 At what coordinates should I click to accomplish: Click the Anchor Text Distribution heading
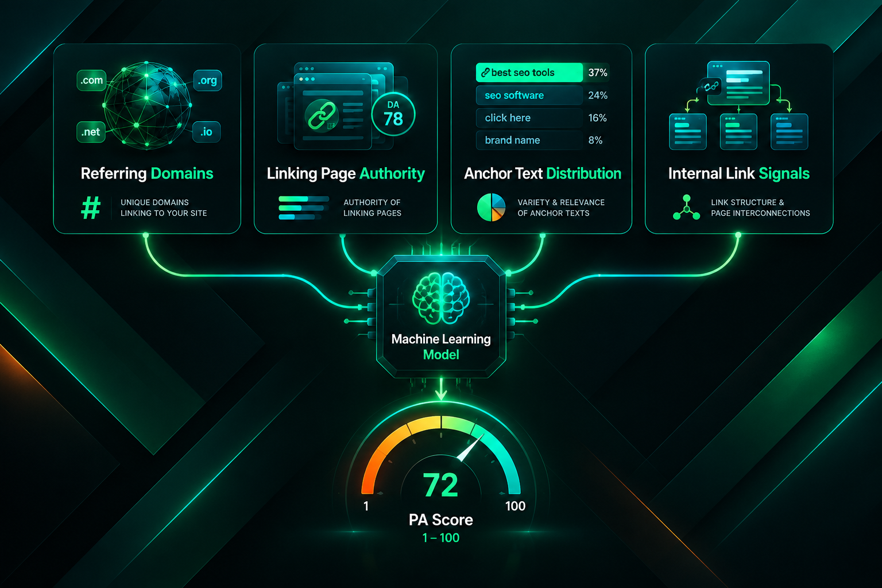pyautogui.click(x=543, y=173)
